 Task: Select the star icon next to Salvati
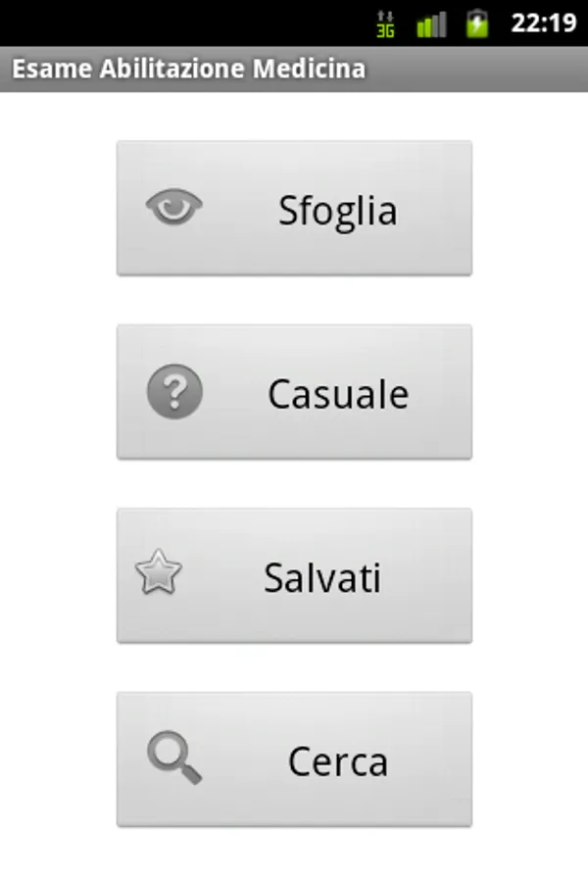tap(158, 573)
